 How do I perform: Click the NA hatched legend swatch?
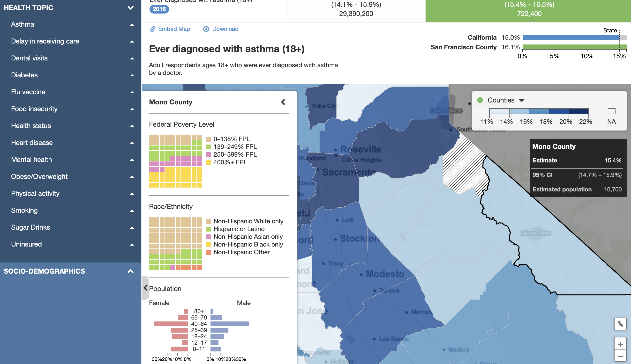point(611,111)
